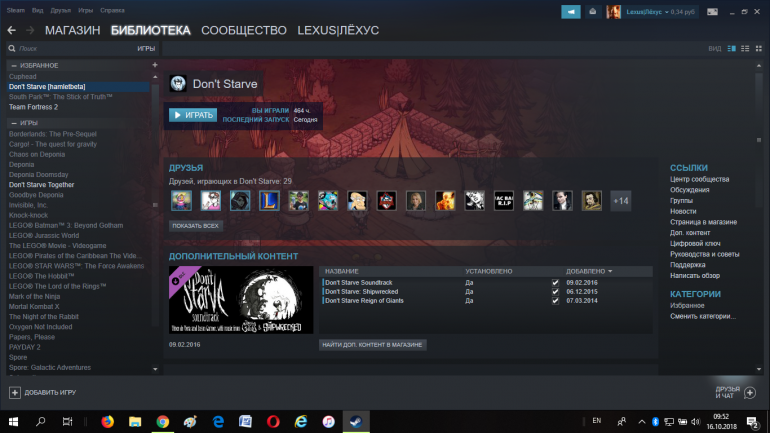Open the Игры menu
The image size is (770, 433).
tap(85, 10)
